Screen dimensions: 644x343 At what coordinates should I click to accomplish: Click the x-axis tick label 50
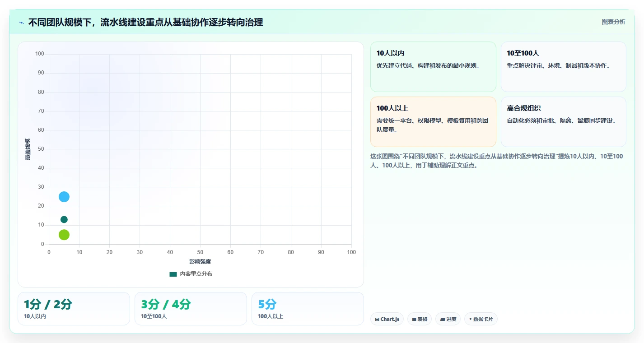click(200, 252)
